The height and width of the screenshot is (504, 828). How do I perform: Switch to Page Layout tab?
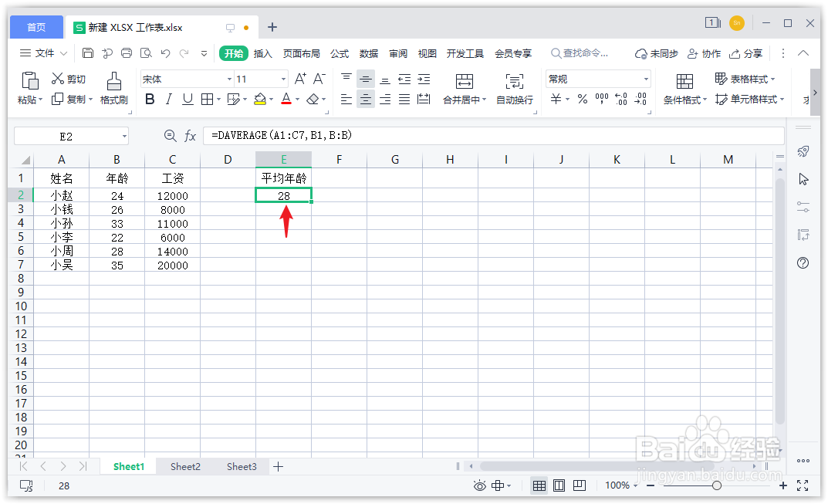[x=301, y=53]
